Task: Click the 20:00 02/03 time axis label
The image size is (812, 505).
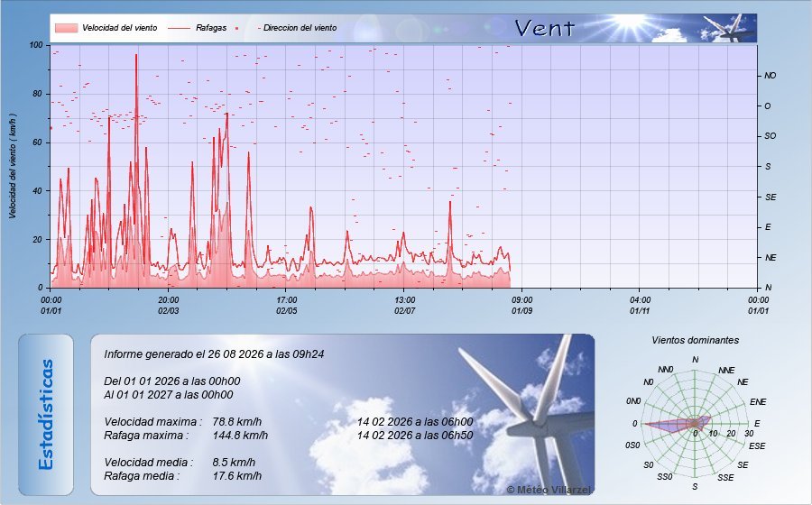Action: (x=169, y=306)
